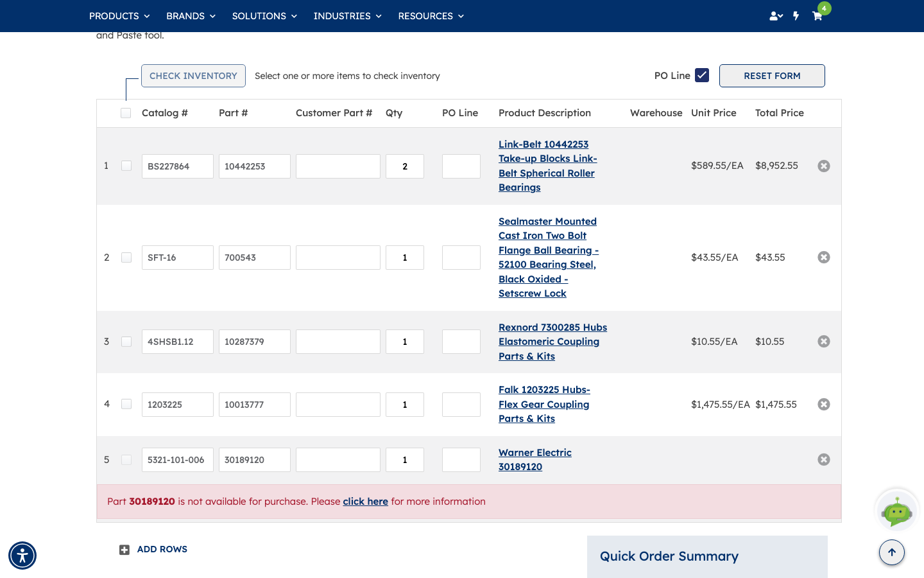The image size is (924, 578).
Task: Open the shopping cart icon
Action: coord(817,16)
